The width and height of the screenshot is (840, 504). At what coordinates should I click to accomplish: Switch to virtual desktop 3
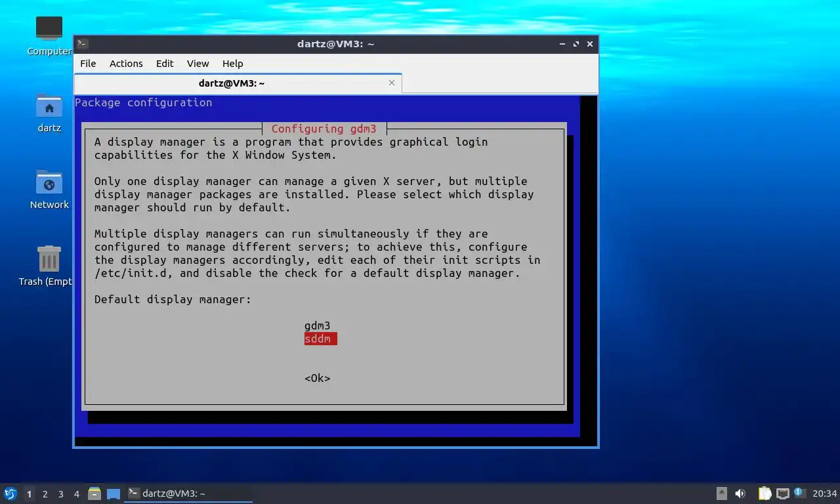pos(60,493)
